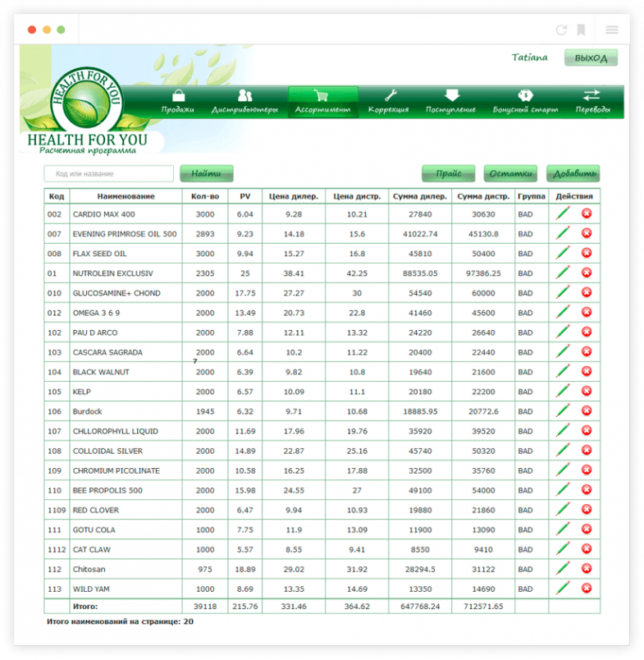
Task: Switch to the Коррекция section
Action: 389,102
